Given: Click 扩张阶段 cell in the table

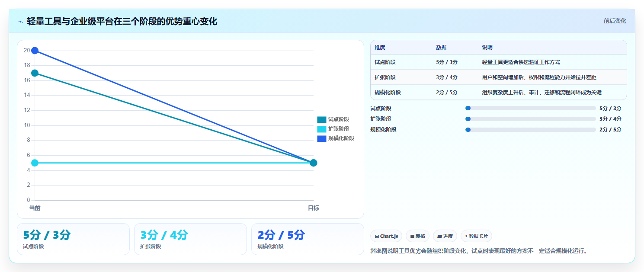Looking at the screenshot, I should 385,77.
